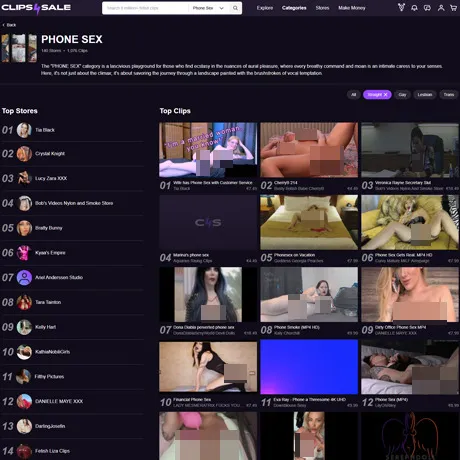Open clip title 'Phonesex on Vacation'
This screenshot has height=460, width=460.
(294, 255)
